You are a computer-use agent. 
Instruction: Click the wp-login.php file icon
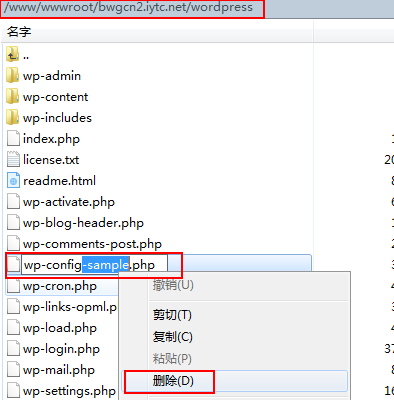pos(13,349)
